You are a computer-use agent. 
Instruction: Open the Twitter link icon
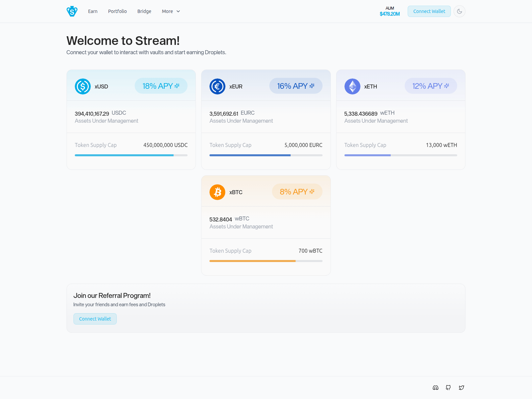461,388
